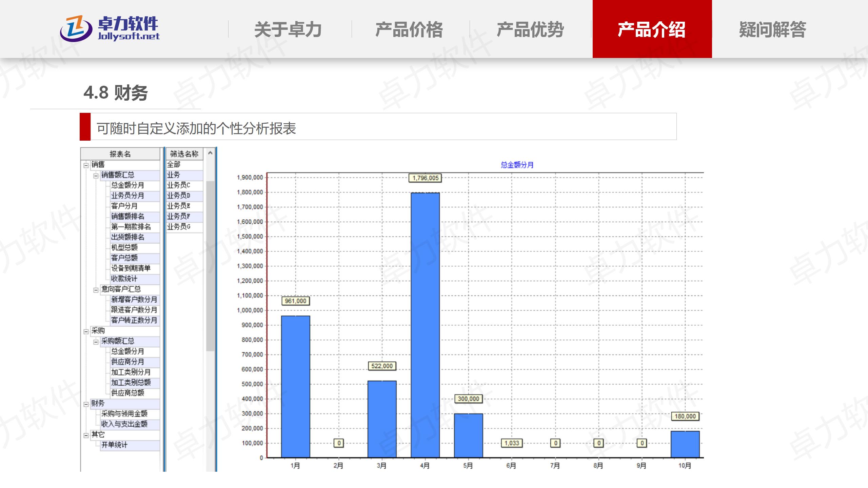Viewport: 868px width, 488px height.
Task: Click the 5月 bar in the chart
Action: pos(469,435)
